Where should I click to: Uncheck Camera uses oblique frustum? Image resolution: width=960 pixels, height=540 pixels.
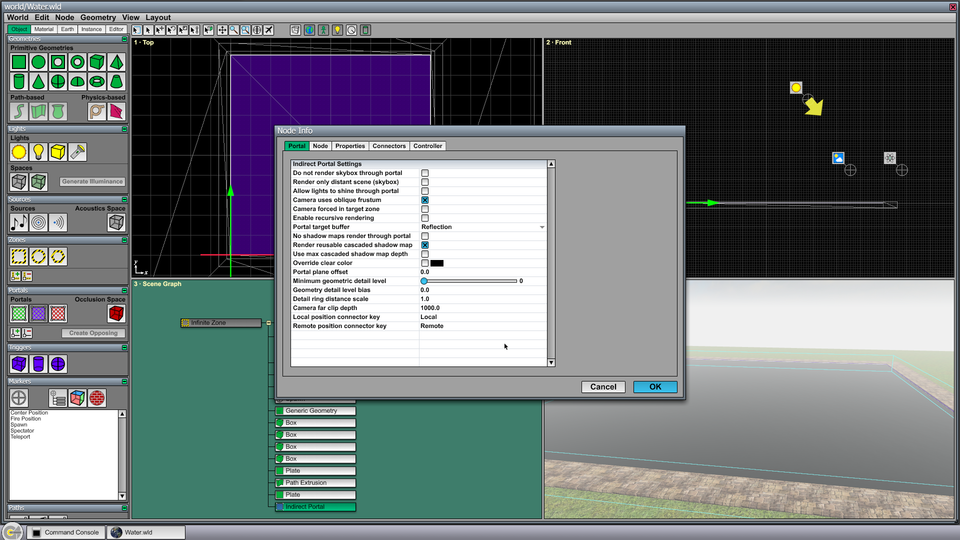[425, 200]
